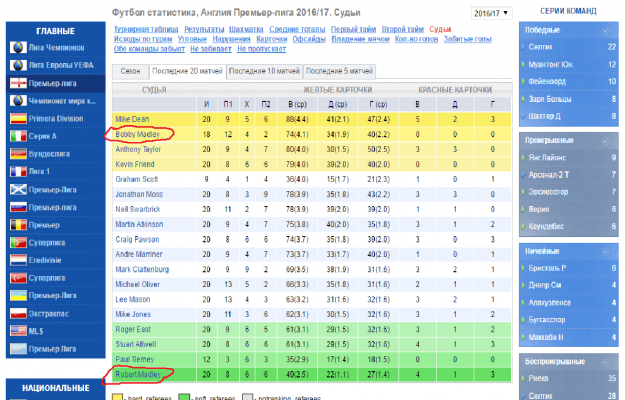Collapse the Беспроигрышные series panel
The image size is (625, 400).
[x=605, y=362]
